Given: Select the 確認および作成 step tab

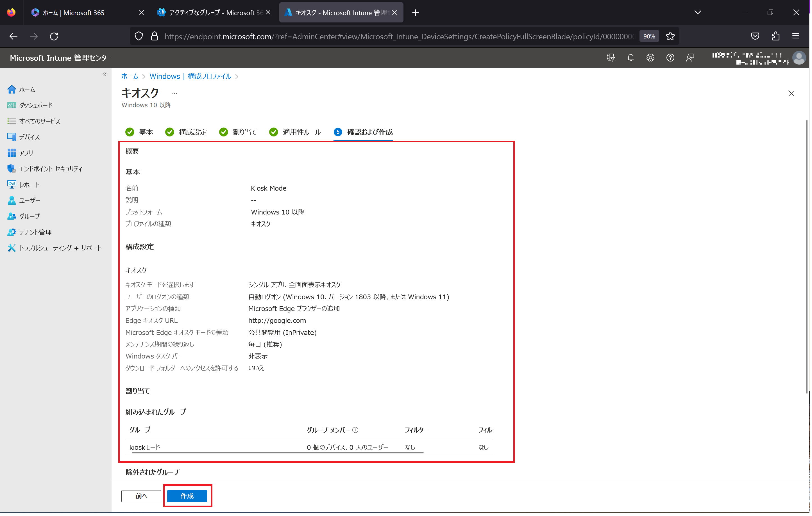Looking at the screenshot, I should (x=364, y=132).
